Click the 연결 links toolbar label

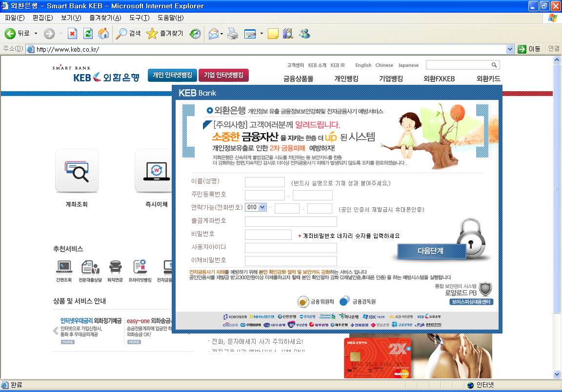pos(554,49)
